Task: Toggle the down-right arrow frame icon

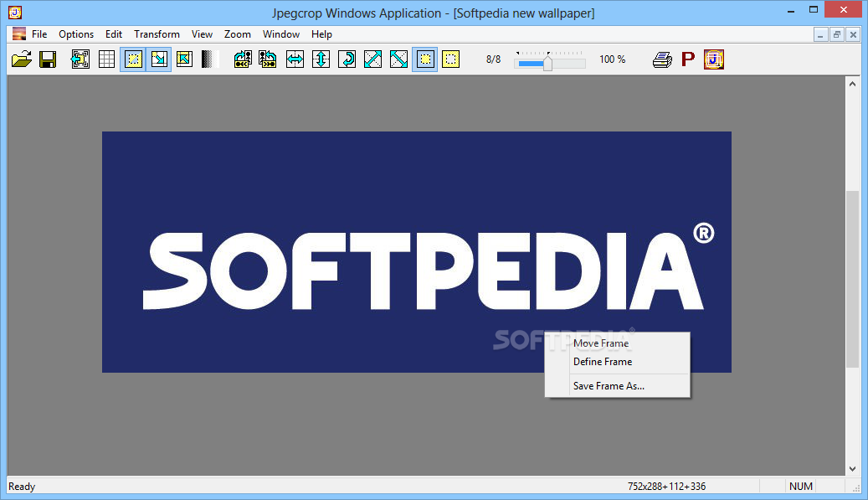Action: (159, 59)
